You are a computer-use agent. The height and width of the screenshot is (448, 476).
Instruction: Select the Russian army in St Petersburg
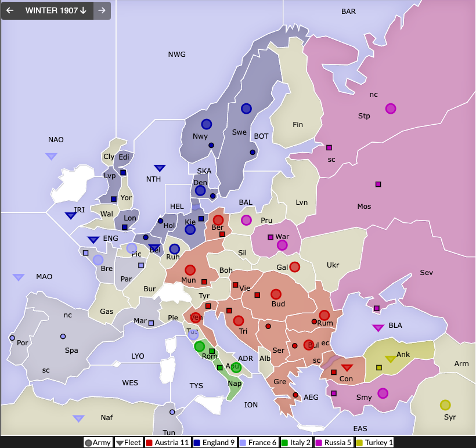pyautogui.click(x=391, y=109)
